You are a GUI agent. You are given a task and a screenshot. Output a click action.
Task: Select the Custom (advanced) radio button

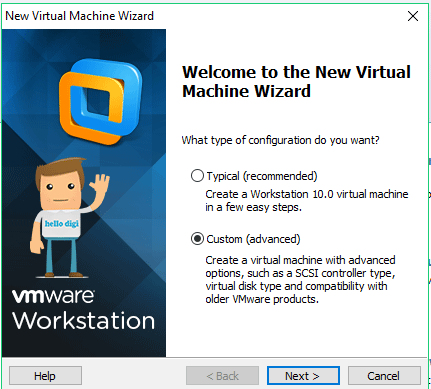tap(197, 239)
